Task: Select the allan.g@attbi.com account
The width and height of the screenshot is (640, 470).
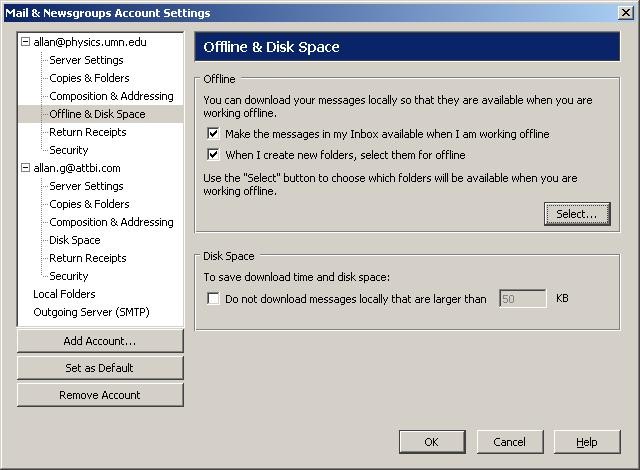Action: coord(77,168)
